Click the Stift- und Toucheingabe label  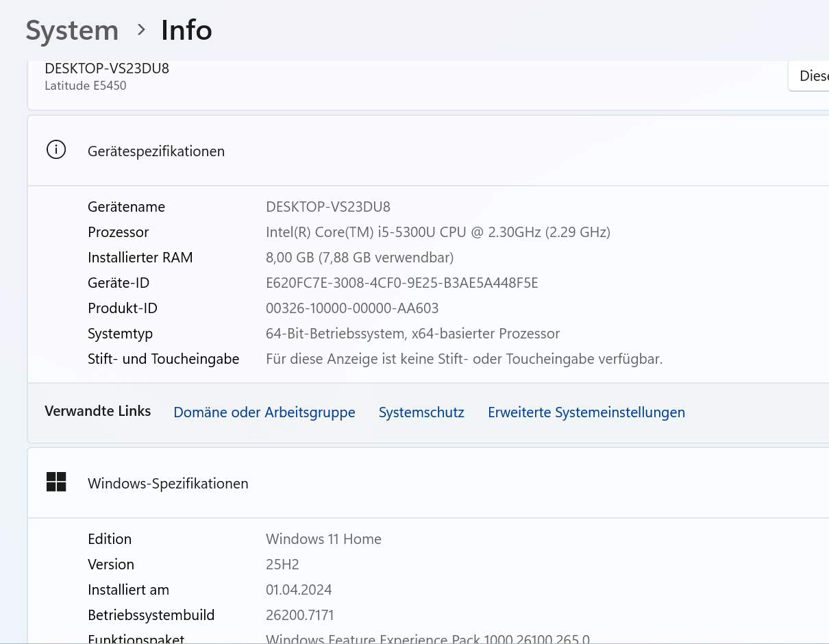[164, 359]
